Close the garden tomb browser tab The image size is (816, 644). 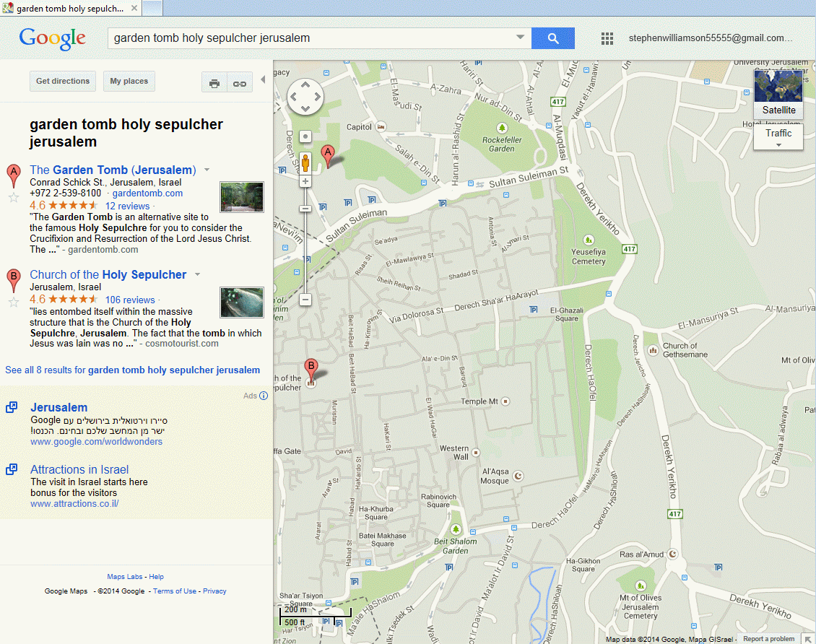pos(134,9)
